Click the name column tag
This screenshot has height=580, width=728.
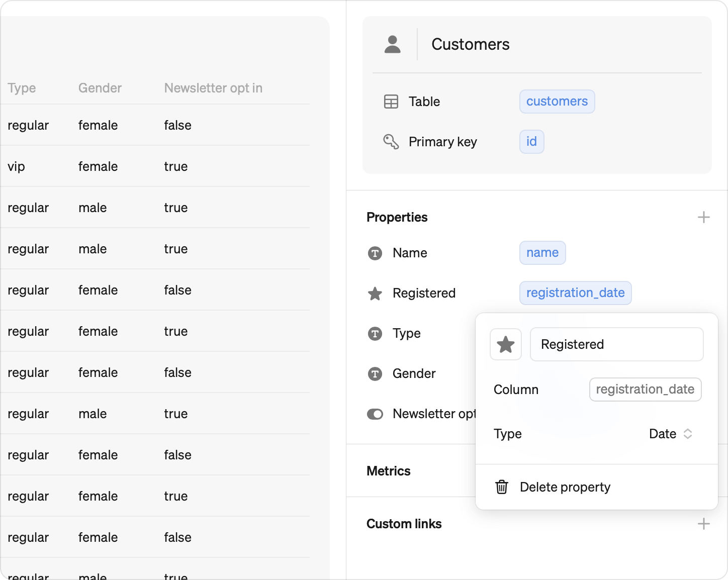tap(542, 253)
